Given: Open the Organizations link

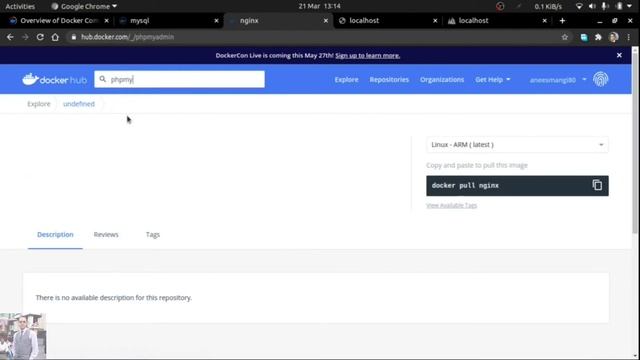Looking at the screenshot, I should (x=442, y=80).
